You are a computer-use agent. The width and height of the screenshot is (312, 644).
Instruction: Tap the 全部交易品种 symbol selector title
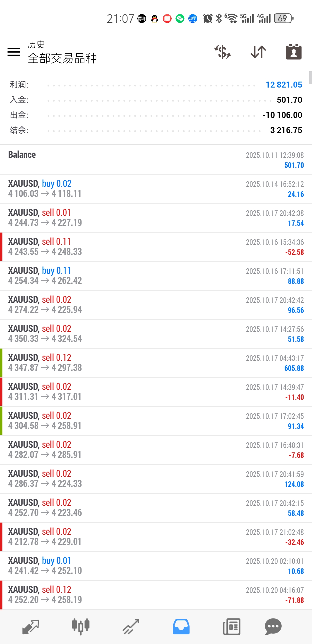62,58
